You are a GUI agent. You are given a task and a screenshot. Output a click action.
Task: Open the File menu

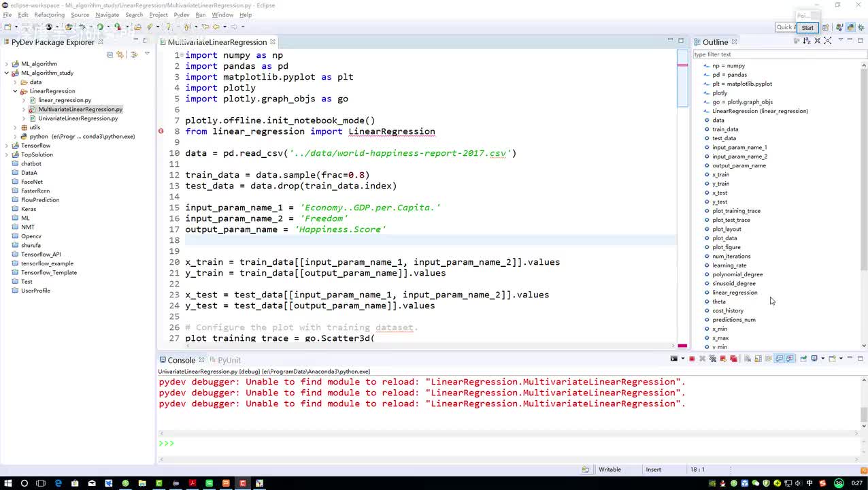tap(7, 14)
